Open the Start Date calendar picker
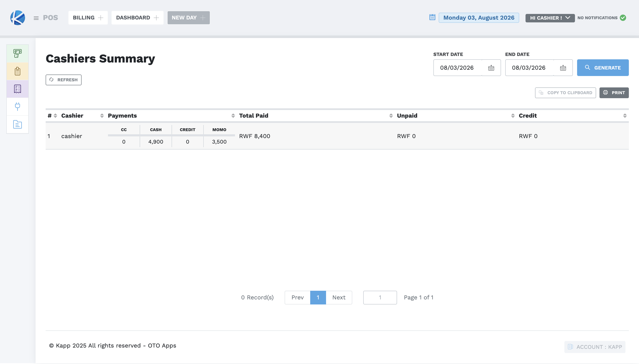The height and width of the screenshot is (364, 639). point(491,68)
